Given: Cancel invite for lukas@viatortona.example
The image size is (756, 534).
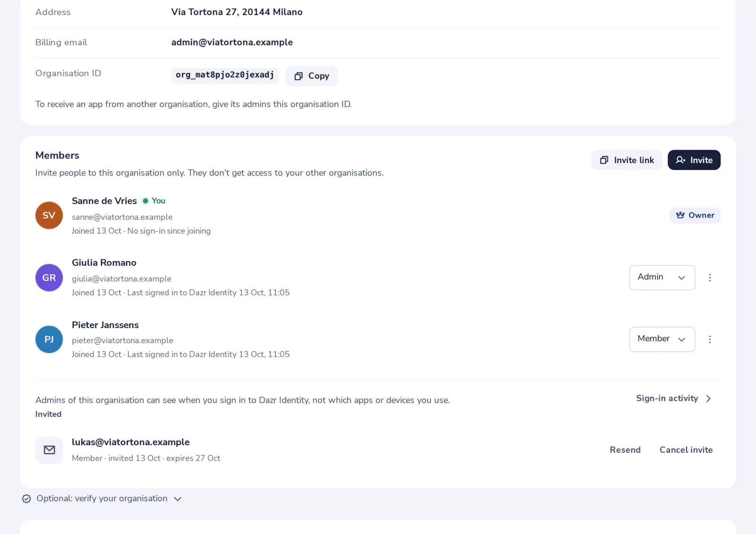Looking at the screenshot, I should [x=686, y=450].
